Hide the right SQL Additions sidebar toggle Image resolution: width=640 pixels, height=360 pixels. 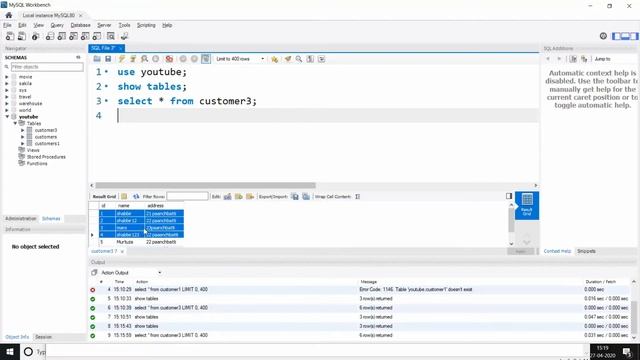[x=634, y=36]
